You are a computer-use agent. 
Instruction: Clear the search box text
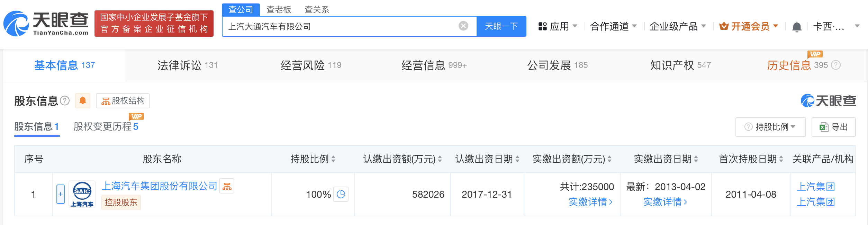(x=463, y=26)
